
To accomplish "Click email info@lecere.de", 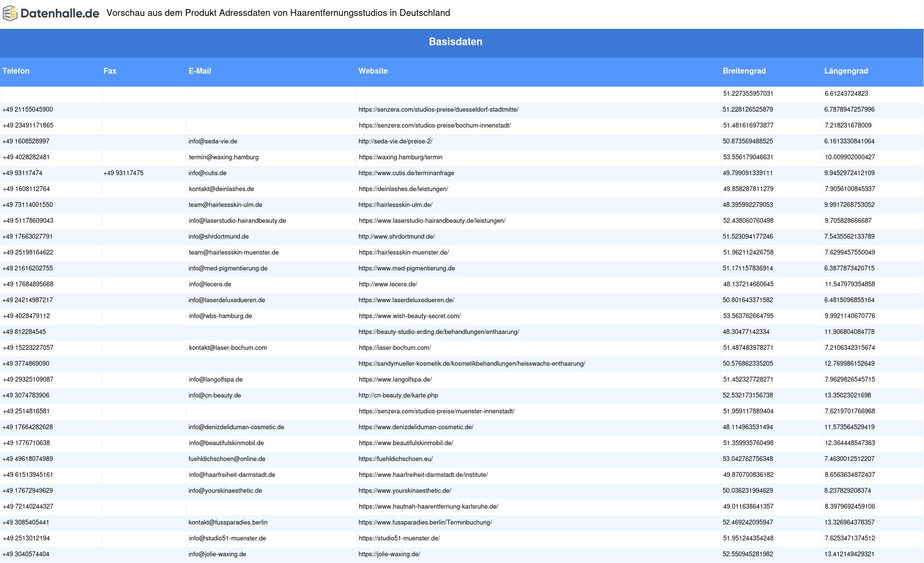I will click(x=210, y=284).
